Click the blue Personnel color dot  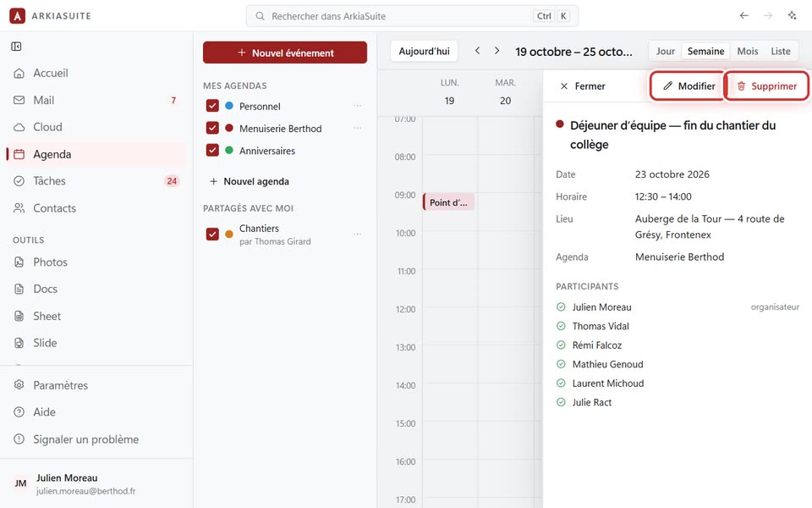point(229,106)
